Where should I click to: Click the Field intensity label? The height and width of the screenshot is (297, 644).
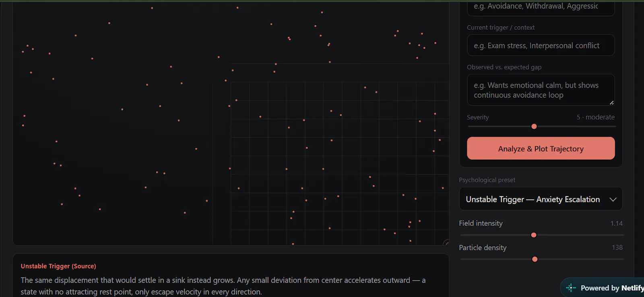click(x=481, y=223)
